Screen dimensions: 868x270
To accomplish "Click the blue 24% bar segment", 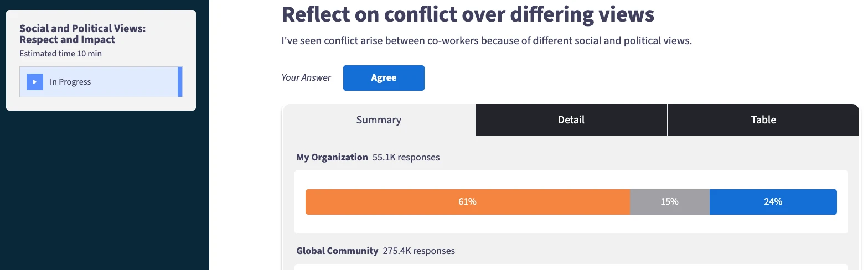I will (773, 202).
